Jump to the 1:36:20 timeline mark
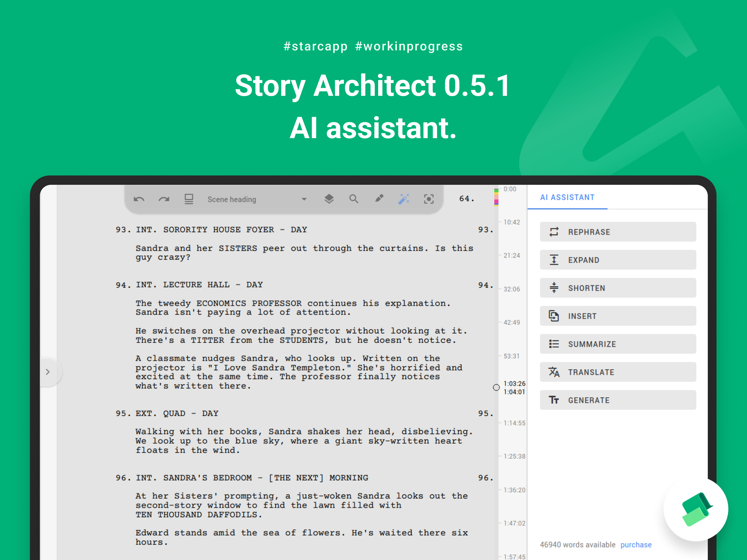The height and width of the screenshot is (560, 747). pos(514,490)
